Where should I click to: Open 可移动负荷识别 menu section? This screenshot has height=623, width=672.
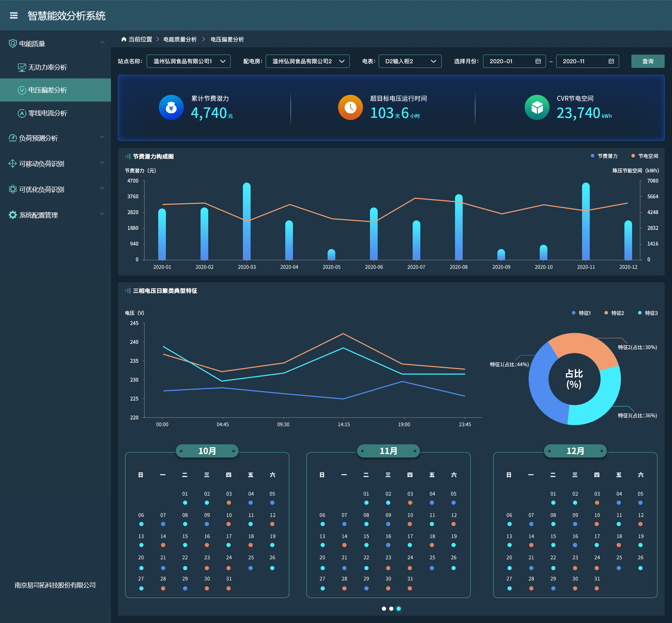(55, 163)
